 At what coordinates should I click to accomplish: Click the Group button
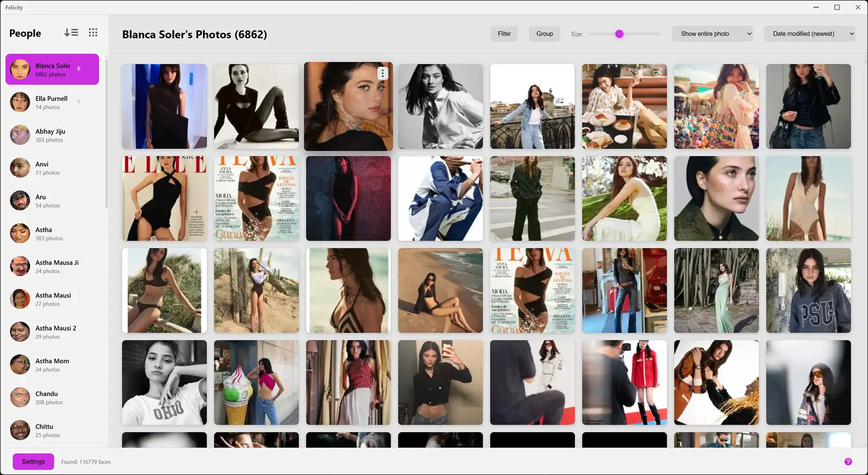click(545, 34)
